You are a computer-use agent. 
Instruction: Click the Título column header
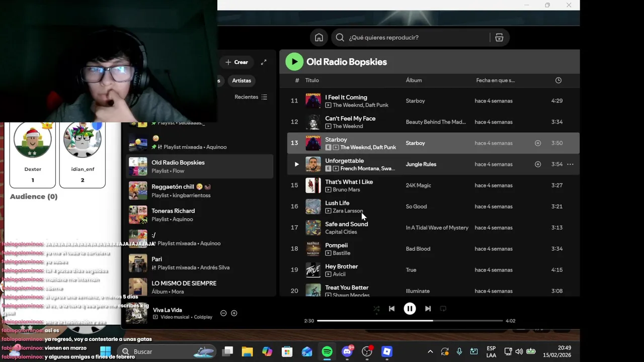pyautogui.click(x=312, y=80)
